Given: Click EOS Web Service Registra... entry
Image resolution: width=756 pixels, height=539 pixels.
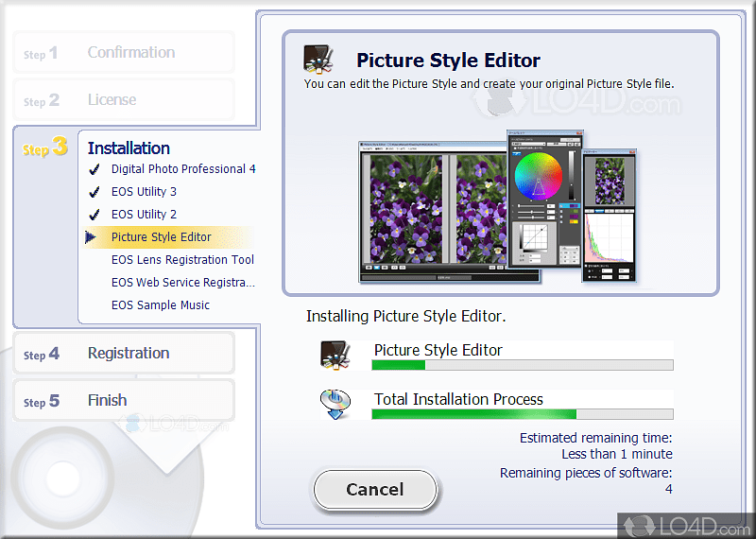Looking at the screenshot, I should click(x=182, y=283).
